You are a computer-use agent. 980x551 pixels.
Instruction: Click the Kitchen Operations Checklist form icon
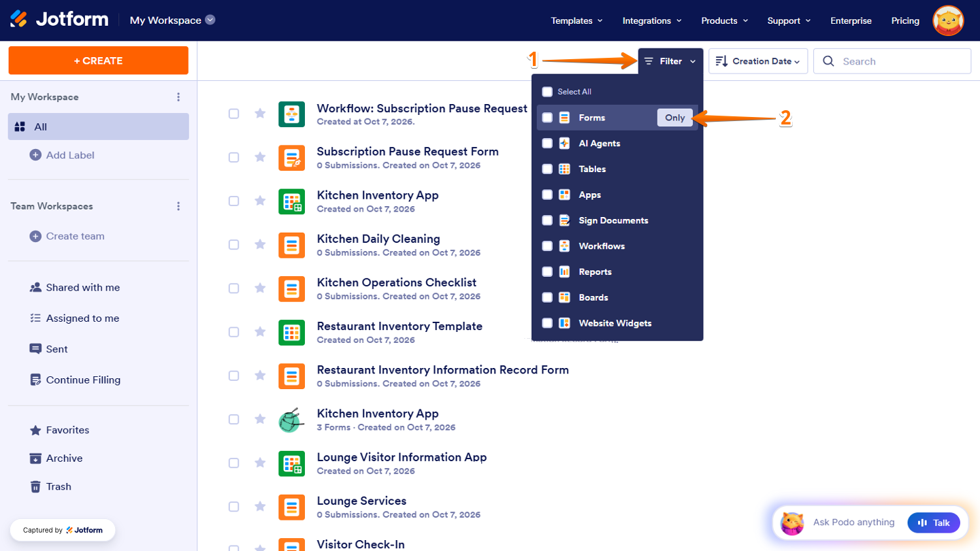(291, 288)
